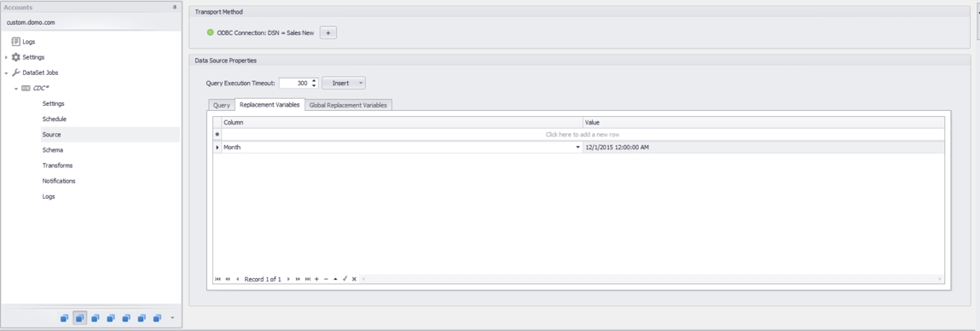Go to last record in navigator
This screenshot has height=331, width=980.
308,279
